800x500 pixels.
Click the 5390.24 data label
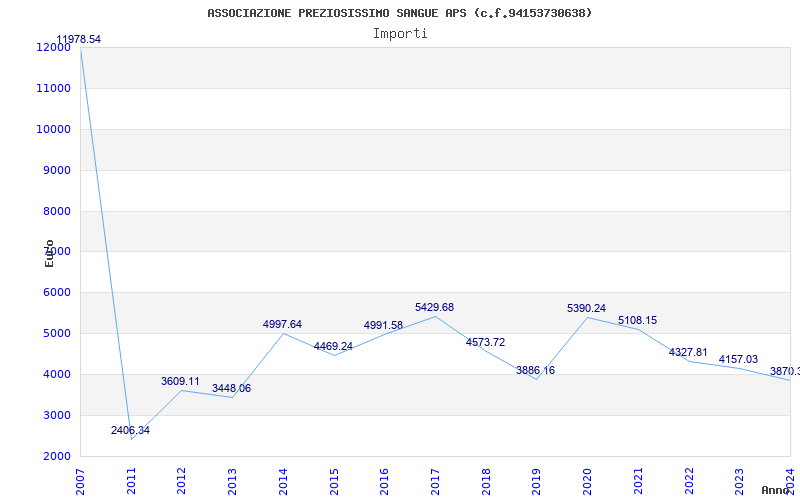[586, 309]
